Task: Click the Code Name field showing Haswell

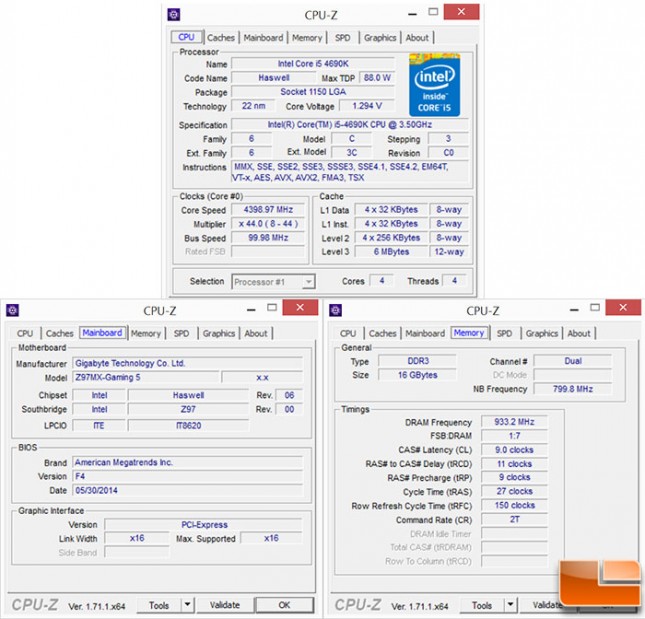Action: 274,78
